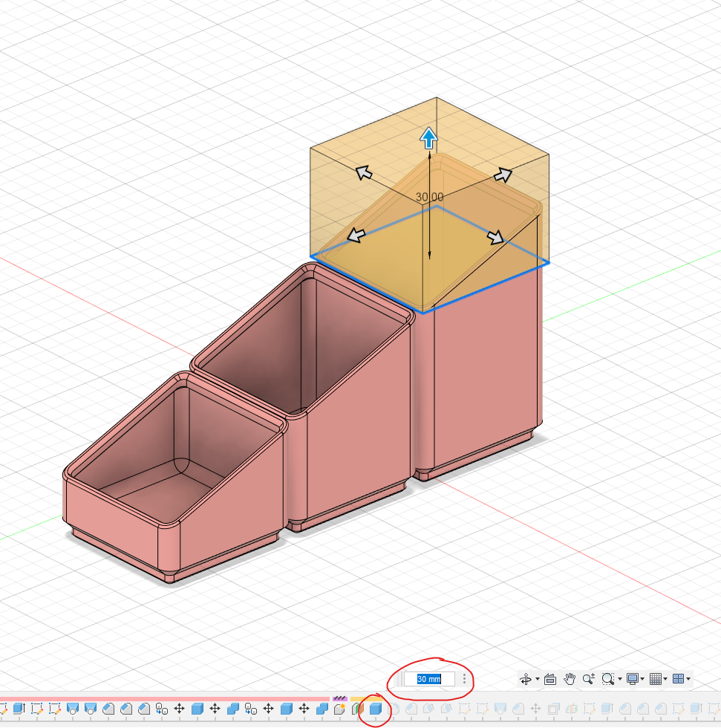Open Display Settings monitor icon

(x=632, y=679)
